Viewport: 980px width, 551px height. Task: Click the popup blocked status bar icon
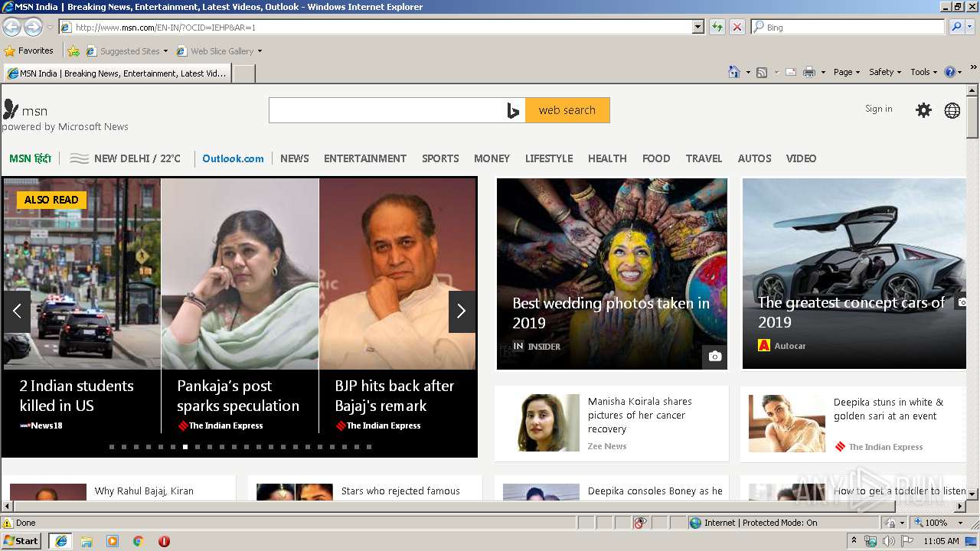(640, 523)
